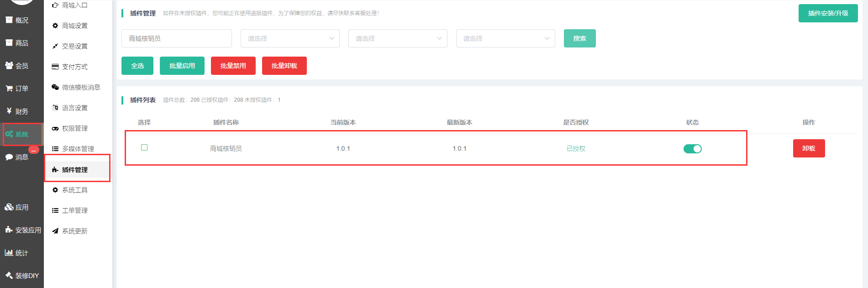The height and width of the screenshot is (288, 868).
Task: Open the first 请选择 dropdown
Action: coord(290,38)
